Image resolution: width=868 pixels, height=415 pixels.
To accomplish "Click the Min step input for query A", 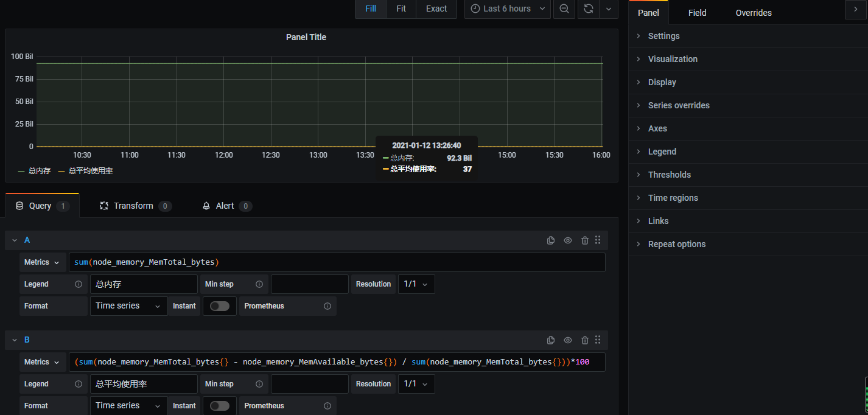I will [309, 284].
